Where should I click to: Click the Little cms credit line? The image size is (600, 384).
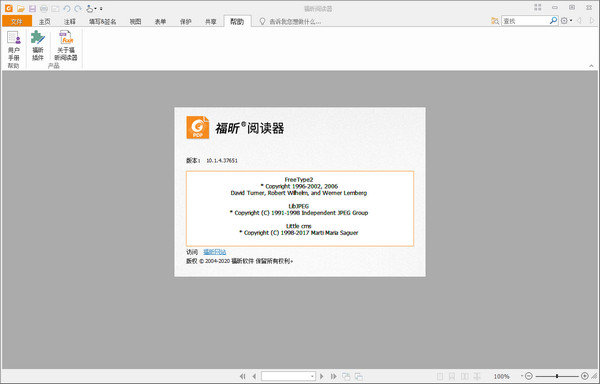click(x=299, y=226)
